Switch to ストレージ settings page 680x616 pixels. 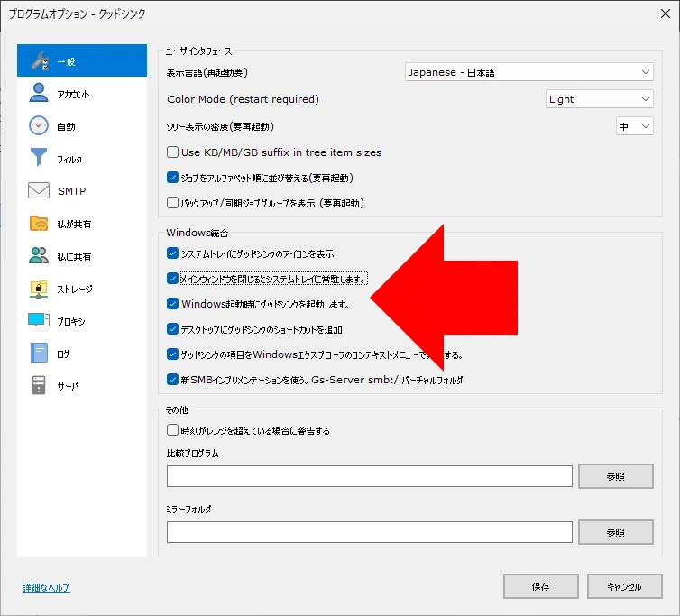click(x=82, y=289)
